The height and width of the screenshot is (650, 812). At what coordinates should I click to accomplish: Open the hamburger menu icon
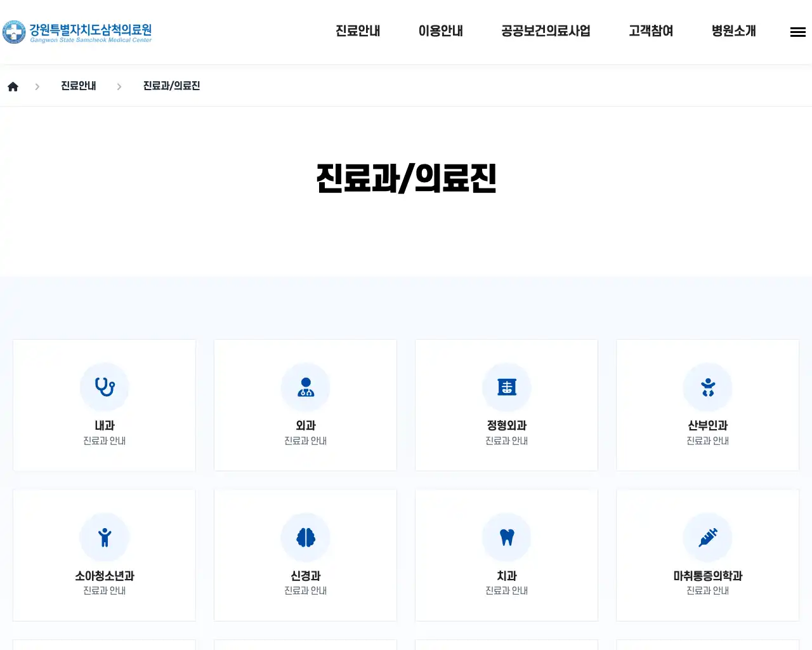click(x=798, y=32)
